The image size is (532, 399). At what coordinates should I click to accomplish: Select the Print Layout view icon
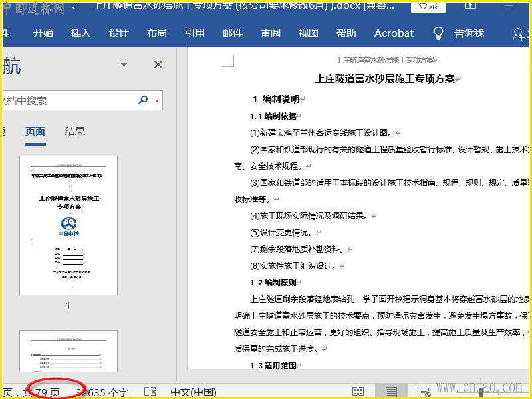tap(391, 392)
